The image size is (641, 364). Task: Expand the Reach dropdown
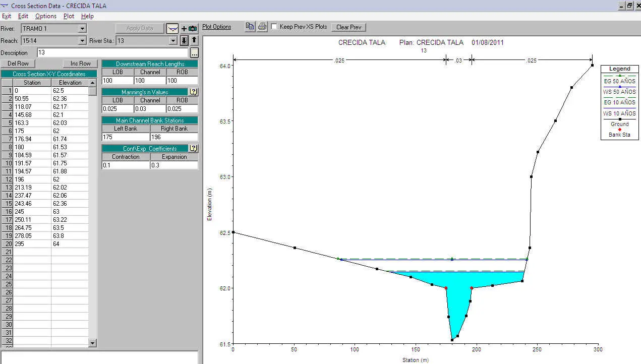(83, 41)
